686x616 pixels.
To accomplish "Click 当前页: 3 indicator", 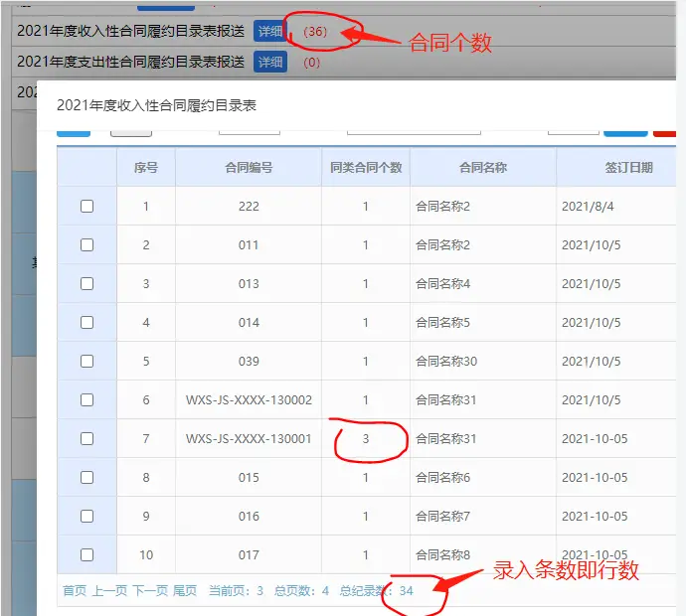I will [x=236, y=590].
